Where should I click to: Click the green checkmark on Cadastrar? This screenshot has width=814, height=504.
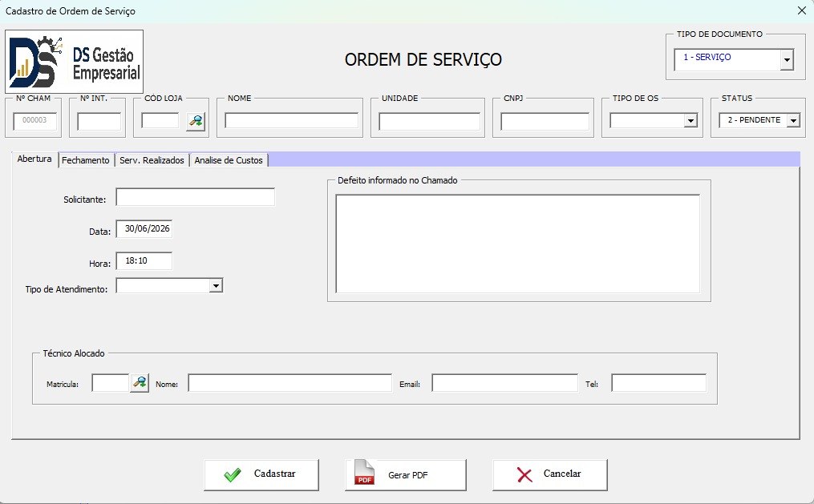tap(232, 474)
